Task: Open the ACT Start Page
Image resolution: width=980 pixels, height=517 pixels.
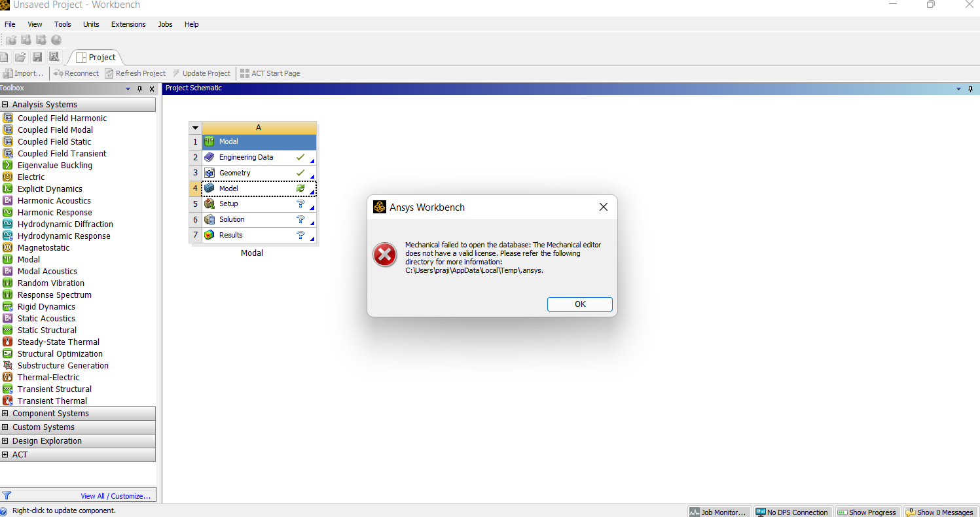Action: tap(270, 73)
